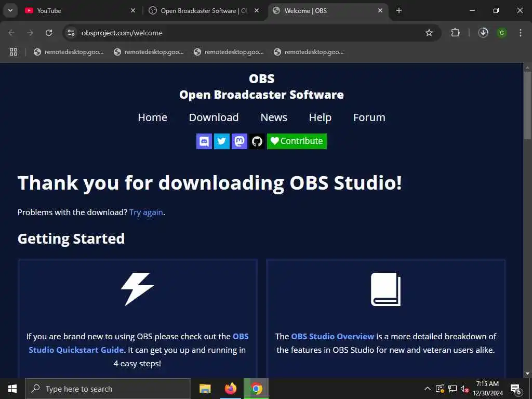Switch to the YouTube tab

click(x=79, y=11)
